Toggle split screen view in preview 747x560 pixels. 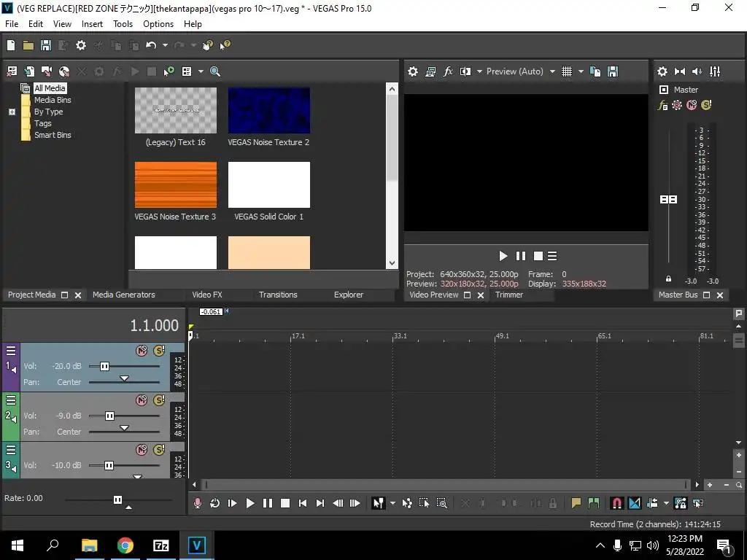(465, 71)
